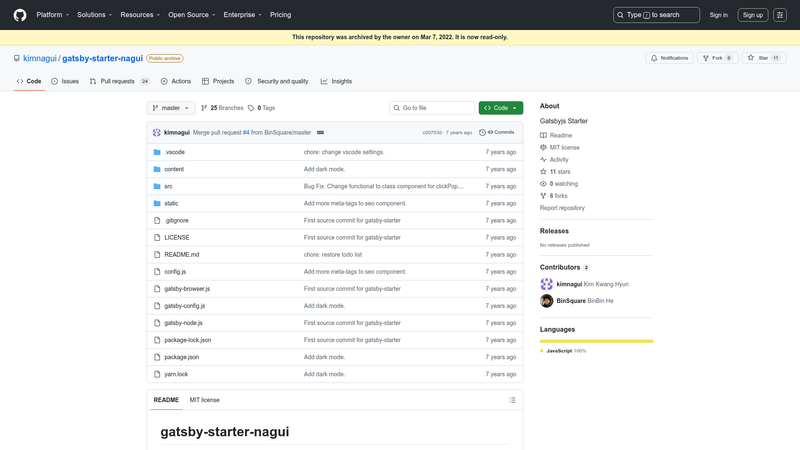This screenshot has height=450, width=800.
Task: Select the MIT license tab below the file list
Action: tap(205, 400)
